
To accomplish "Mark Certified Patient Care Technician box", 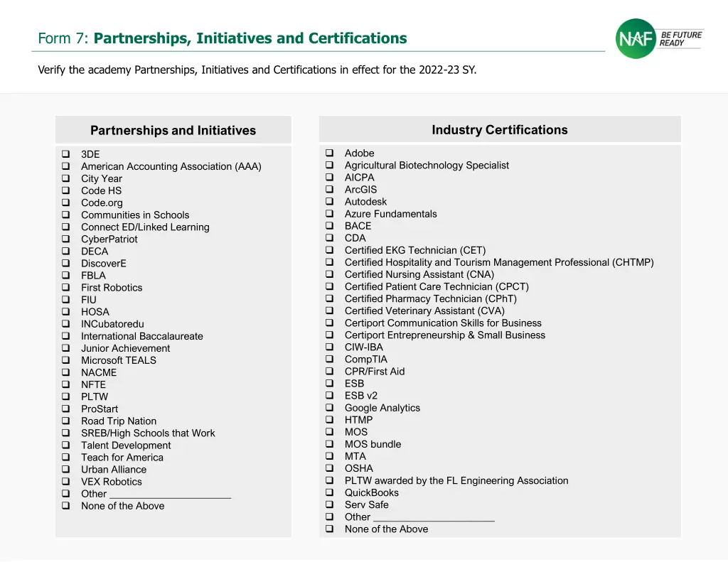I will point(329,286).
